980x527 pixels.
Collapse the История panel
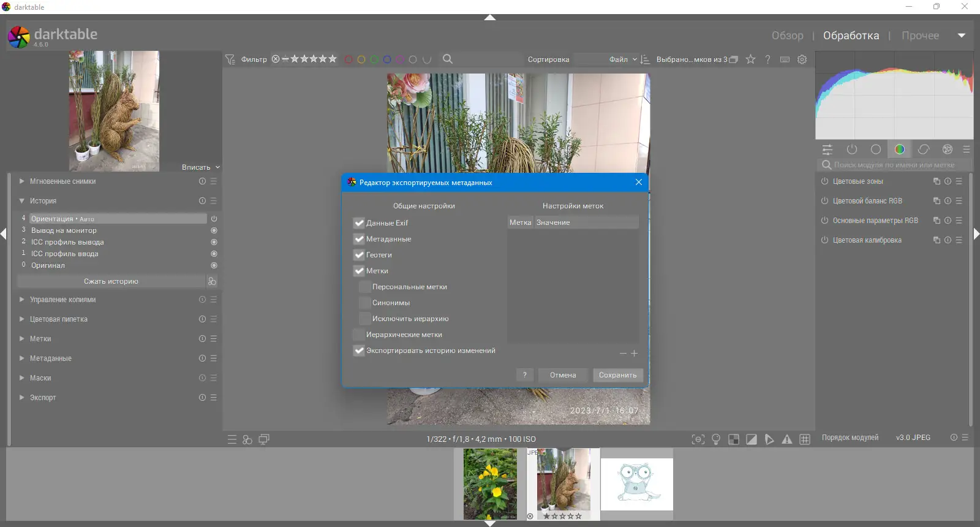[x=43, y=201]
